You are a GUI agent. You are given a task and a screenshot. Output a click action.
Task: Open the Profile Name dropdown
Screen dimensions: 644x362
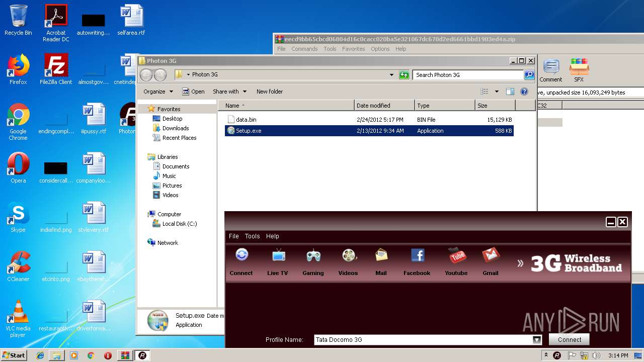click(x=537, y=340)
